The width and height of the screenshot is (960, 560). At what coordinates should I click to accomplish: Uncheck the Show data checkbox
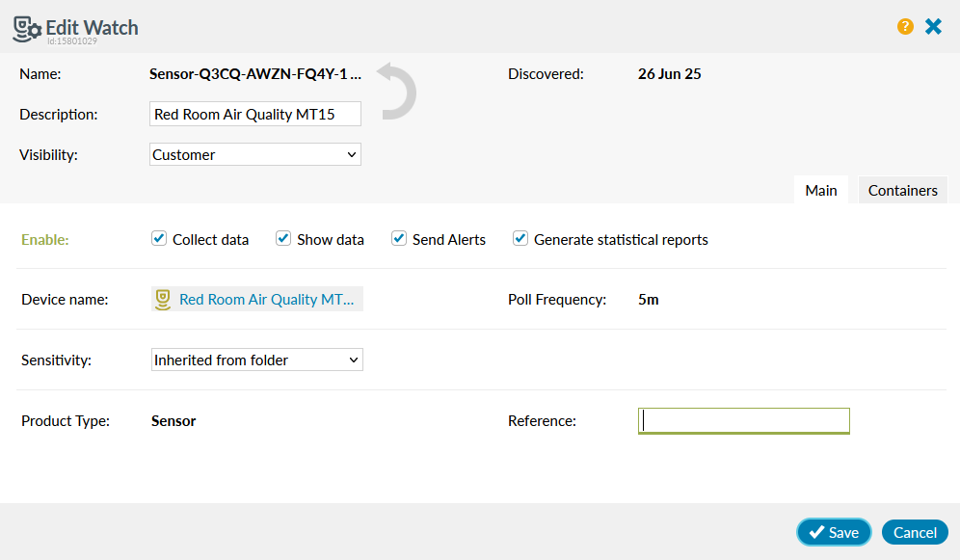click(283, 238)
